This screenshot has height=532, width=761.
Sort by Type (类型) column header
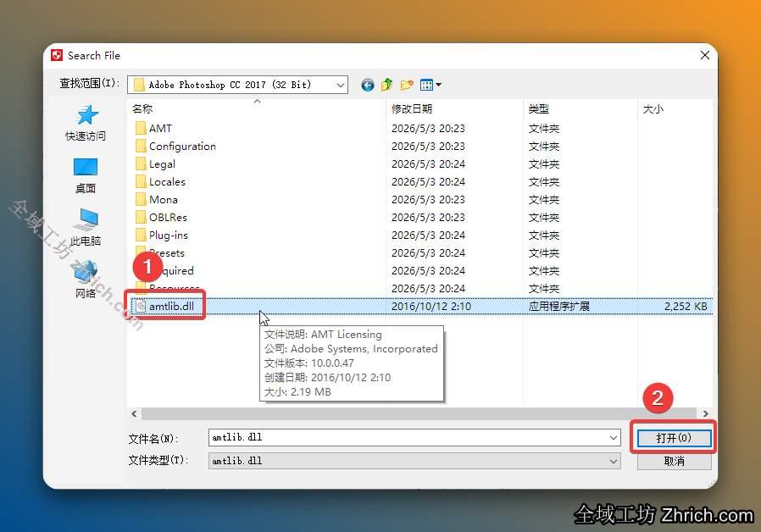(x=539, y=109)
